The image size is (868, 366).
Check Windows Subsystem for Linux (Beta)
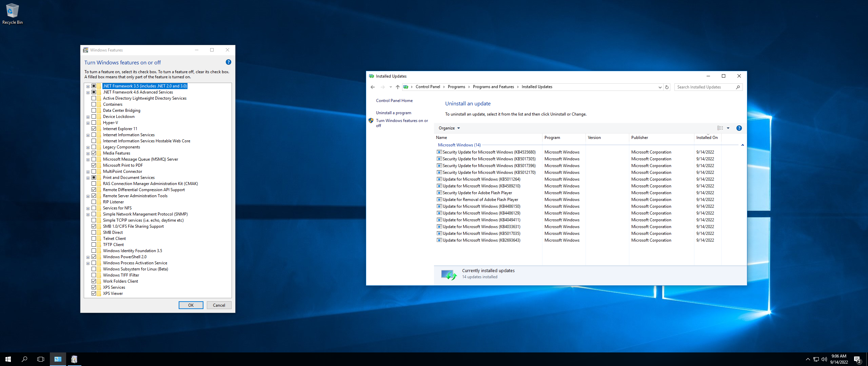point(94,269)
